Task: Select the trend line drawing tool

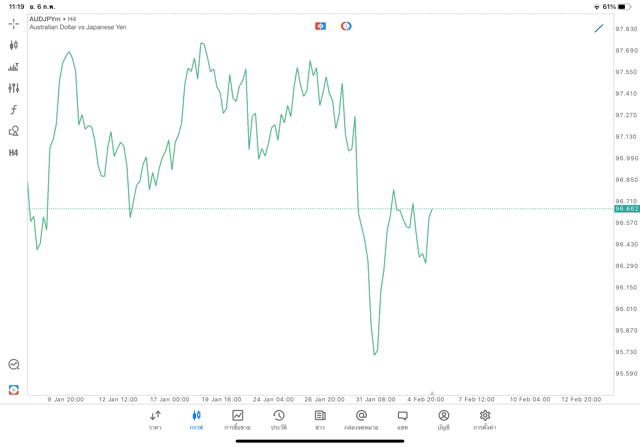Action: (x=599, y=28)
